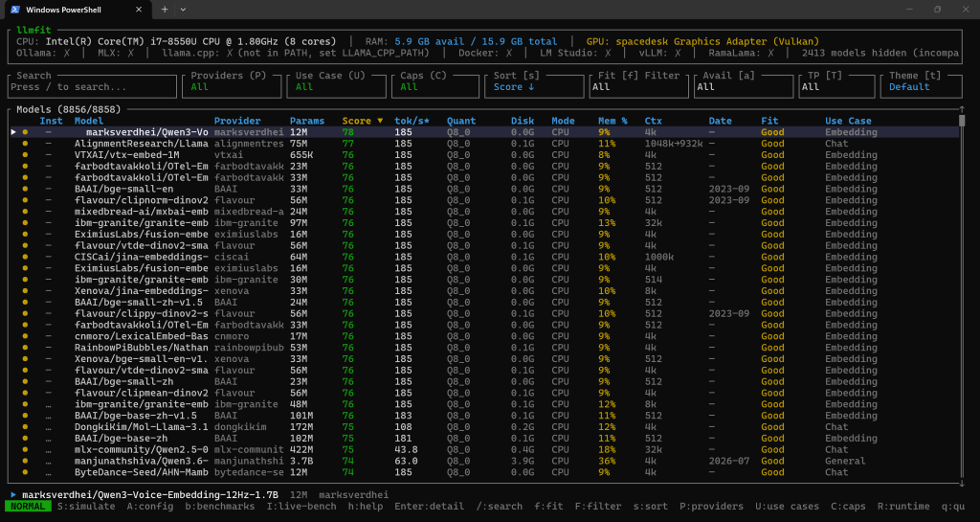Switch the Theme [t] Default selector
The image size is (980, 522).
click(x=921, y=87)
